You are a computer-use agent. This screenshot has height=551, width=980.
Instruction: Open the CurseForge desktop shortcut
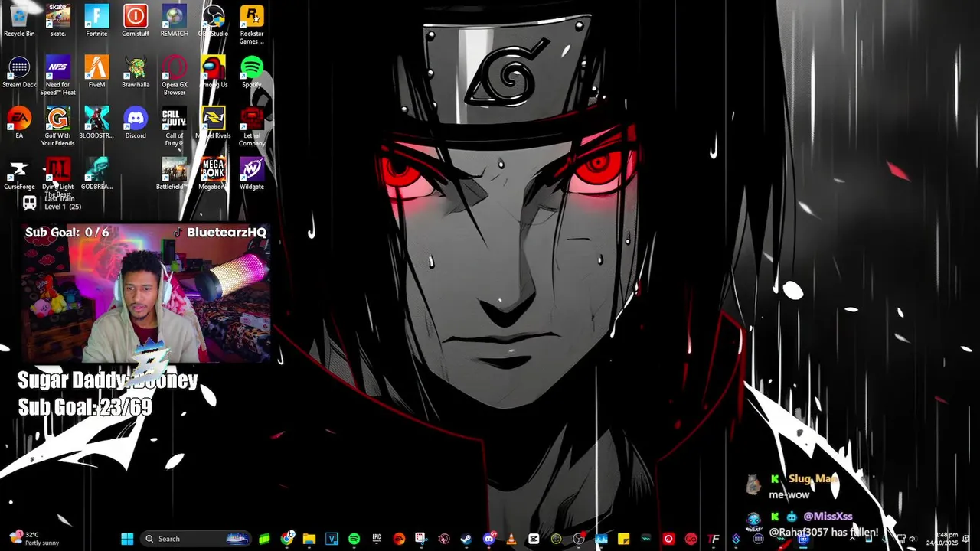19,174
